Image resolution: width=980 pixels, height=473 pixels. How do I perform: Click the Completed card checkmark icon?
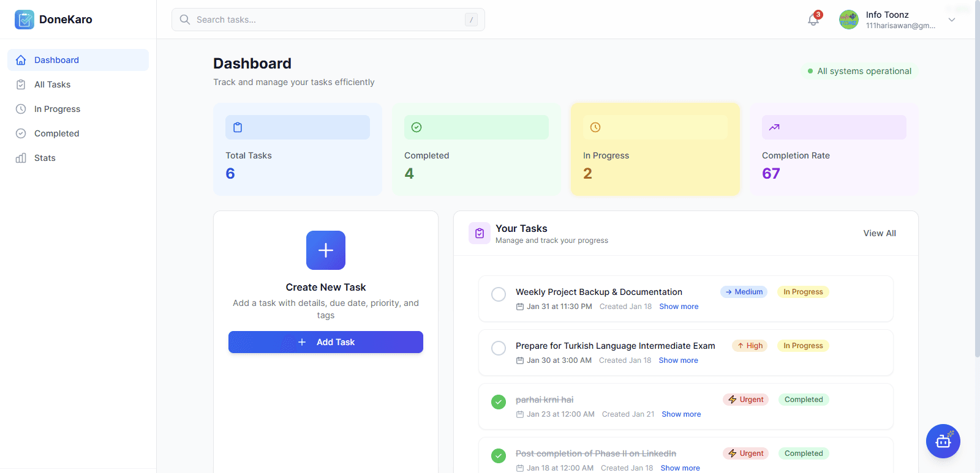point(417,127)
